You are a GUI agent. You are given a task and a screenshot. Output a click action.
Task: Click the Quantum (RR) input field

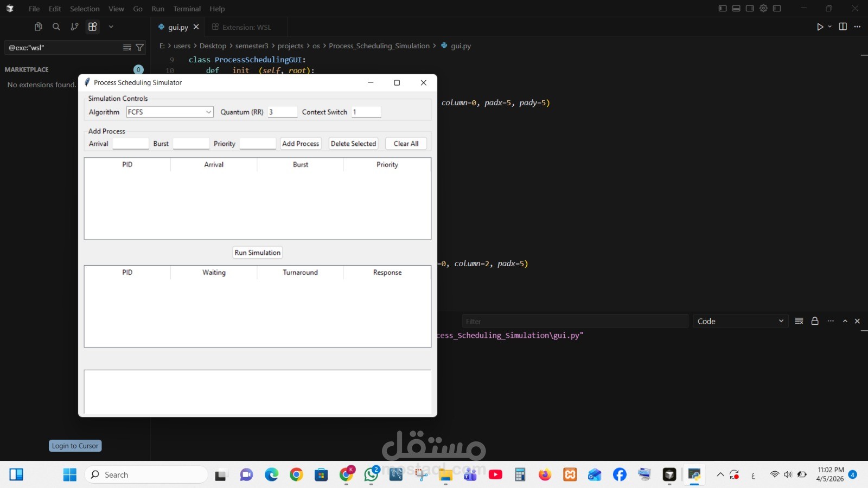click(x=283, y=112)
